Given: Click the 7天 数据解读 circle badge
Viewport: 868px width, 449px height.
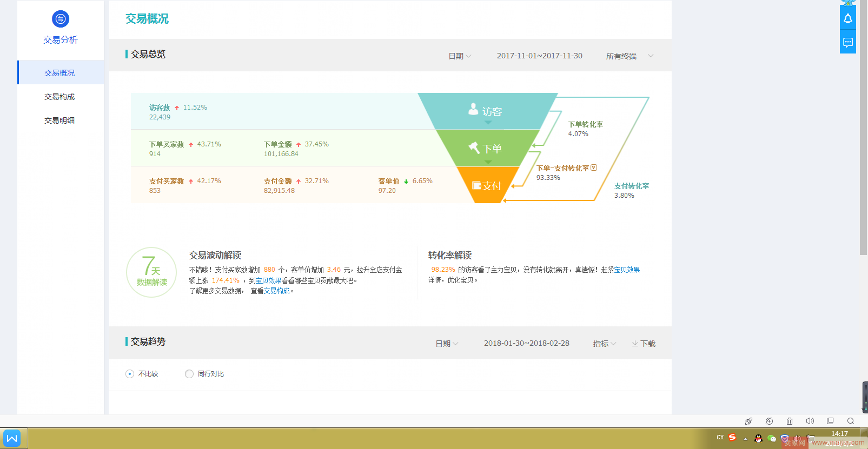Looking at the screenshot, I should 151,272.
